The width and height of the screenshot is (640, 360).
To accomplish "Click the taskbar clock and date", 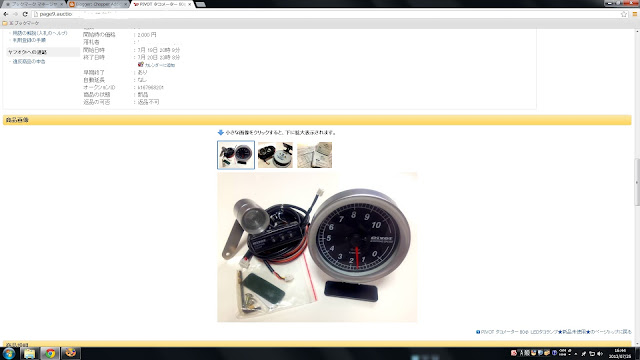I will 620,353.
